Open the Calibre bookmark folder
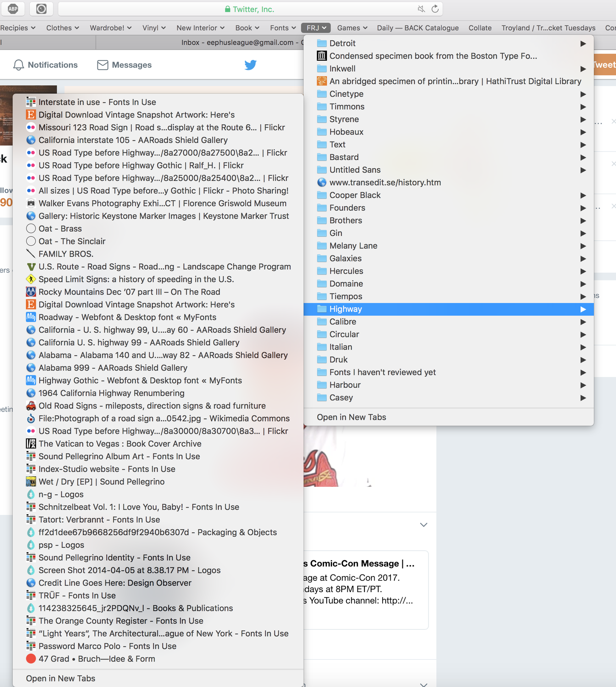This screenshot has width=616, height=687. (x=448, y=322)
